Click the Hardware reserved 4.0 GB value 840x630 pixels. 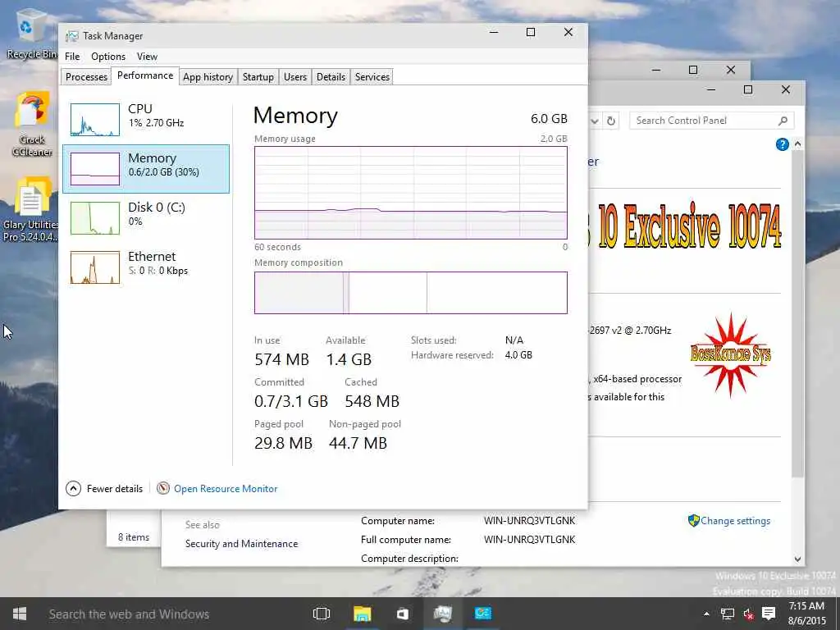point(518,355)
